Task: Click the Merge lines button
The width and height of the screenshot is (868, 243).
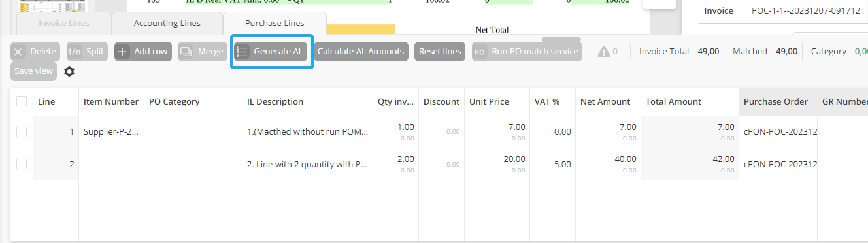Action: (203, 52)
